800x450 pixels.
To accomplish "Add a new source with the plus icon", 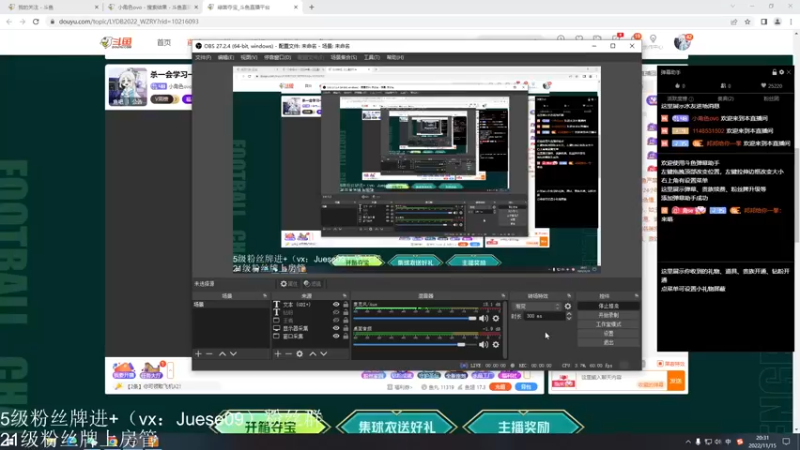I will click(278, 354).
